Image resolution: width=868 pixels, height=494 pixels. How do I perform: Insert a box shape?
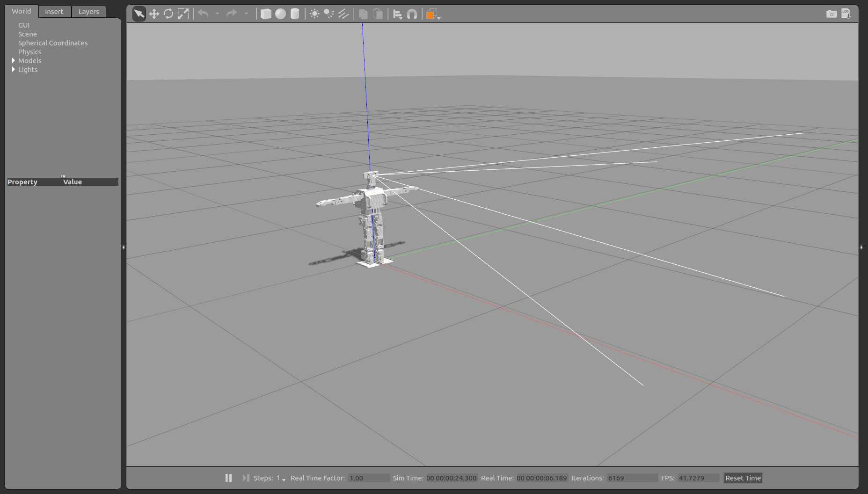point(266,14)
